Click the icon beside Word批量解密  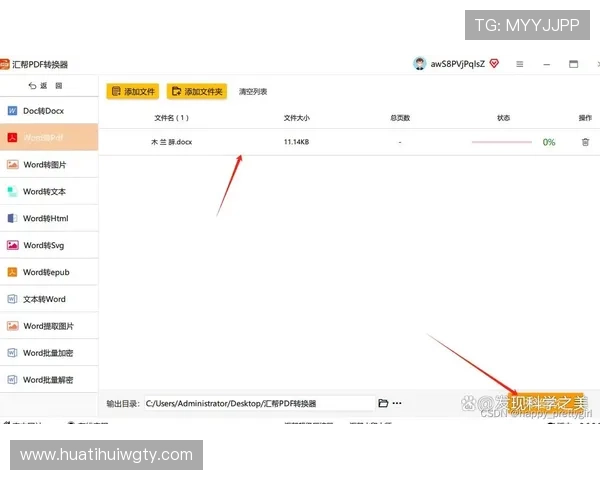pyautogui.click(x=12, y=380)
